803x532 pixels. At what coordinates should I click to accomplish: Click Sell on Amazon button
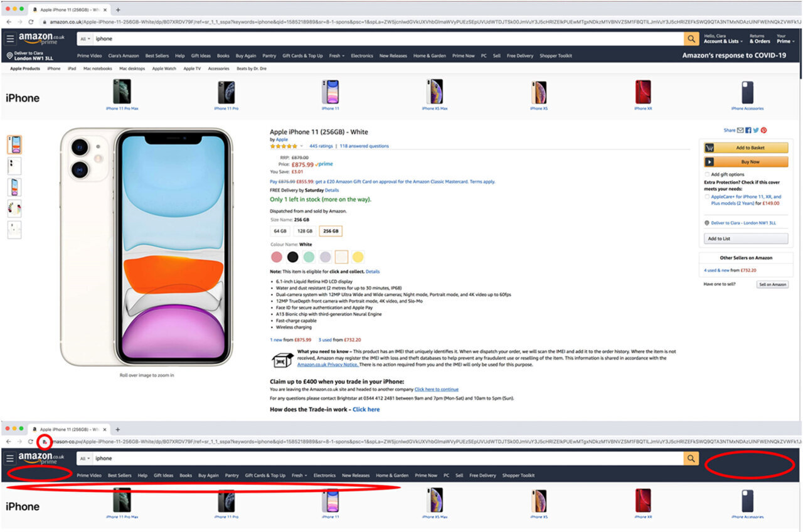click(x=772, y=284)
